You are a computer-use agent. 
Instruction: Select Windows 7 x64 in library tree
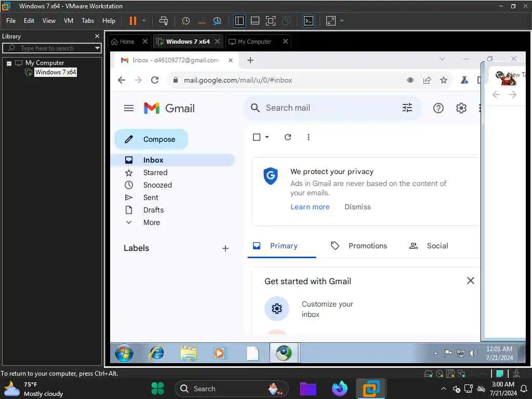[55, 72]
